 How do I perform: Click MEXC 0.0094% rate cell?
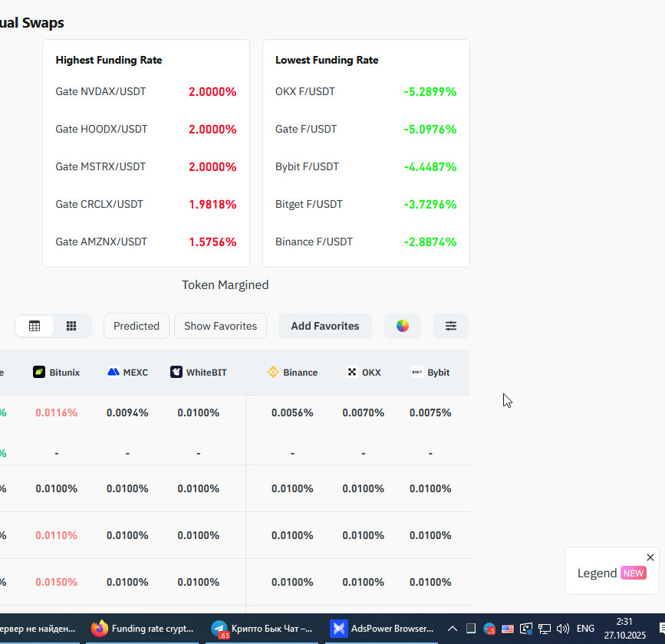click(x=127, y=413)
